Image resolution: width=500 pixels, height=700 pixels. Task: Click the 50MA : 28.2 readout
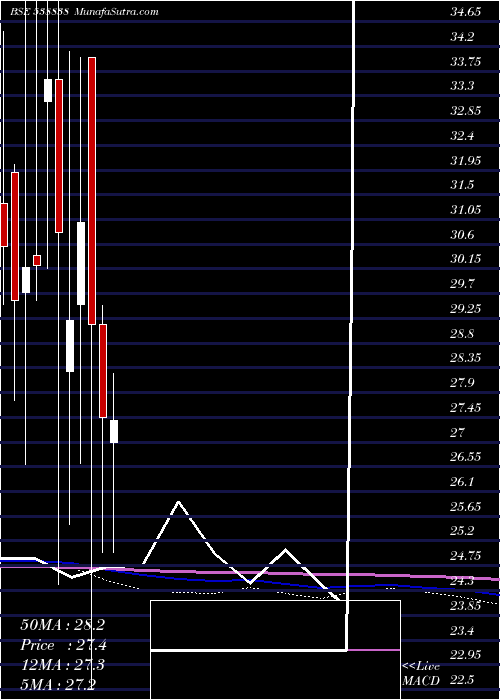62,625
